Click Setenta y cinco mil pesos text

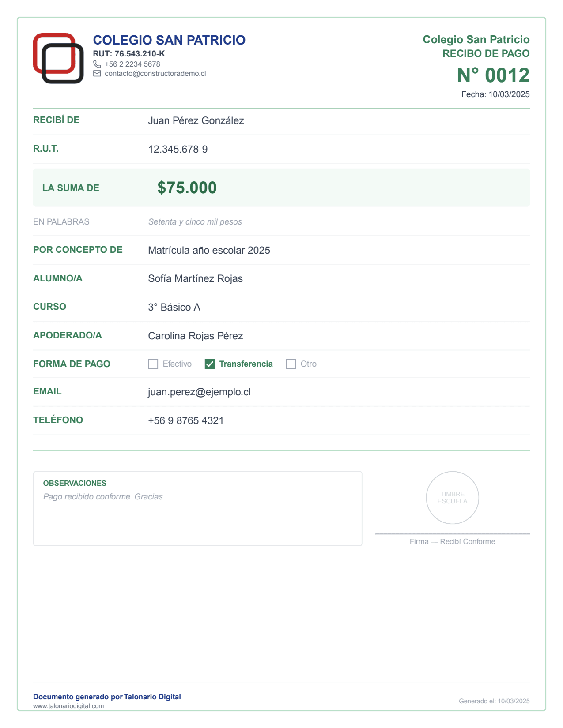tap(195, 222)
